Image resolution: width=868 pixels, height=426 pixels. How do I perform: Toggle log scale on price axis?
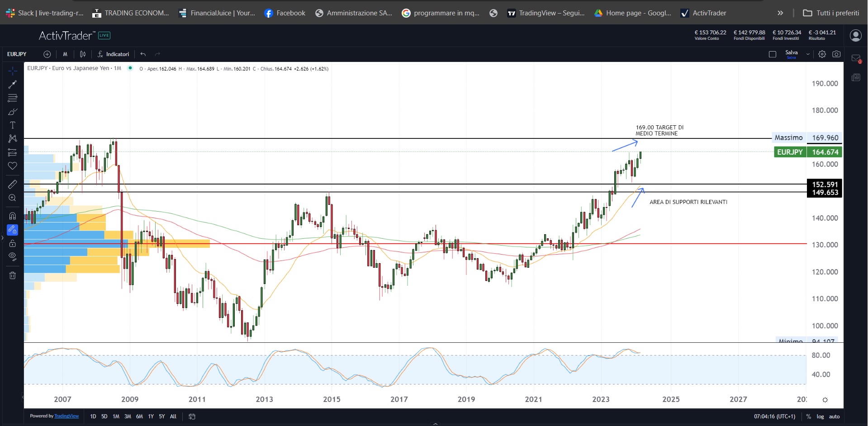click(820, 417)
